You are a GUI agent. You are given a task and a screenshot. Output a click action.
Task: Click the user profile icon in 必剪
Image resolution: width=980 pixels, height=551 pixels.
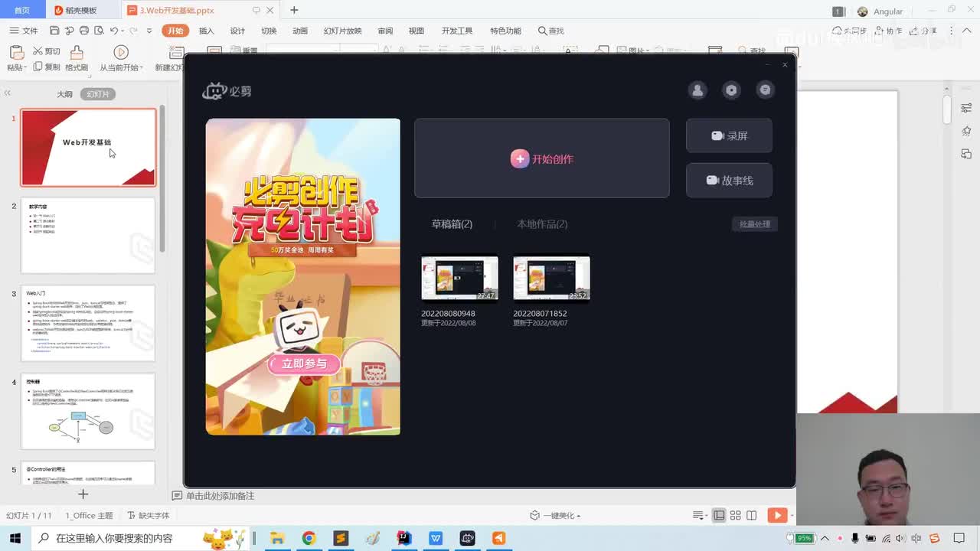[x=697, y=90]
